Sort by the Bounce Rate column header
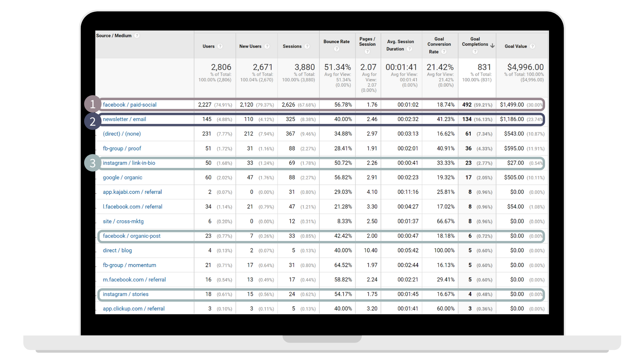This screenshot has width=644, height=362. click(x=336, y=42)
